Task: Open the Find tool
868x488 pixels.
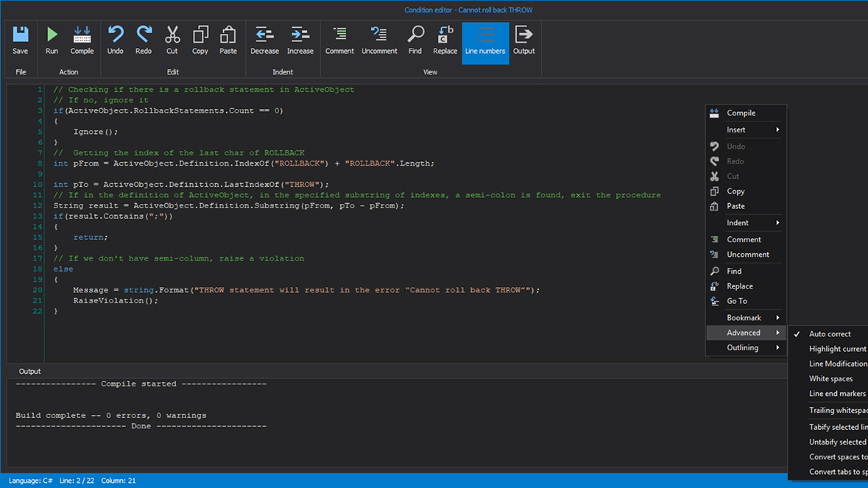Action: tap(415, 40)
